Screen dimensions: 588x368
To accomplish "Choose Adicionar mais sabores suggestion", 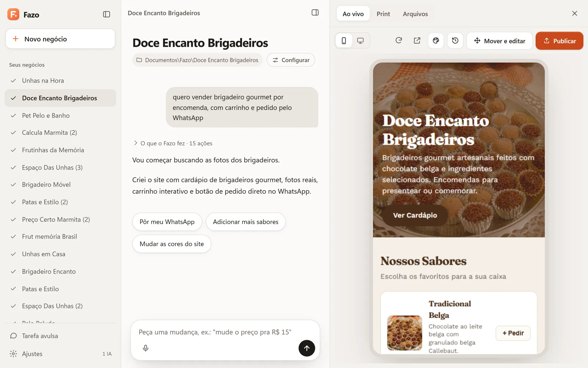I will pyautogui.click(x=245, y=222).
